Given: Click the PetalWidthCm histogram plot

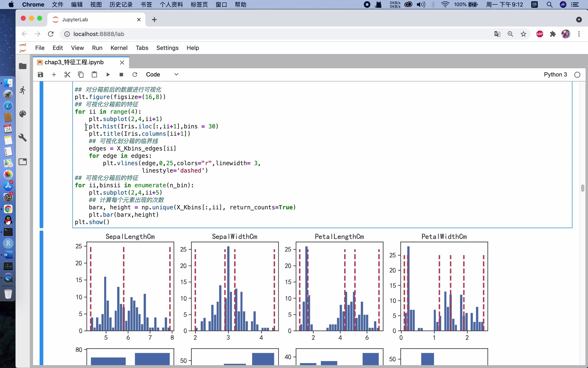Looking at the screenshot, I should (x=444, y=286).
